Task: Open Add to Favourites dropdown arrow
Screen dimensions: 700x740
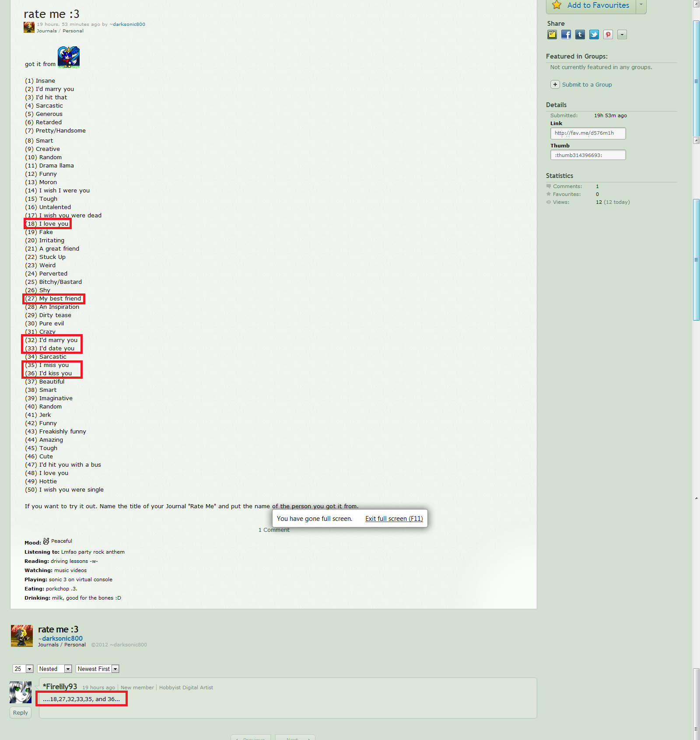Action: point(641,5)
